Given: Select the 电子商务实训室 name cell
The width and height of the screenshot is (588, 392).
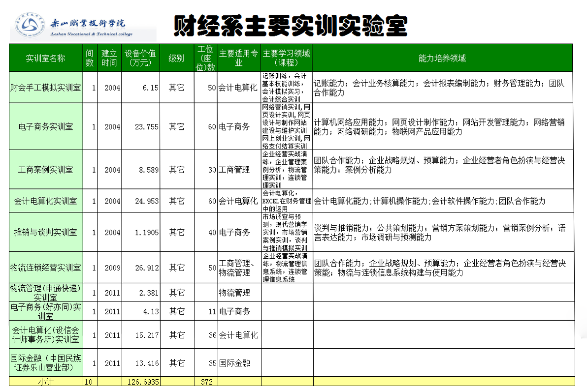Looking at the screenshot, I should coord(45,126).
